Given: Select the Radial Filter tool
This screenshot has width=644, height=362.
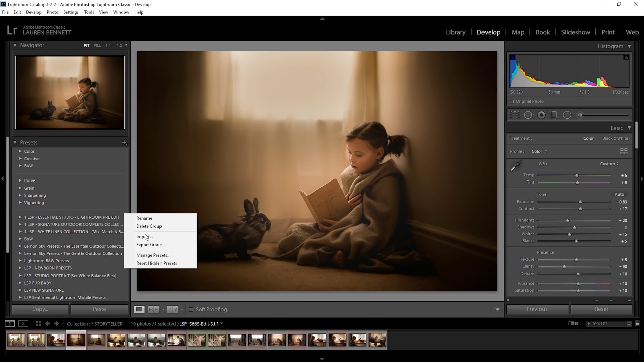Looking at the screenshot, I should point(567,115).
